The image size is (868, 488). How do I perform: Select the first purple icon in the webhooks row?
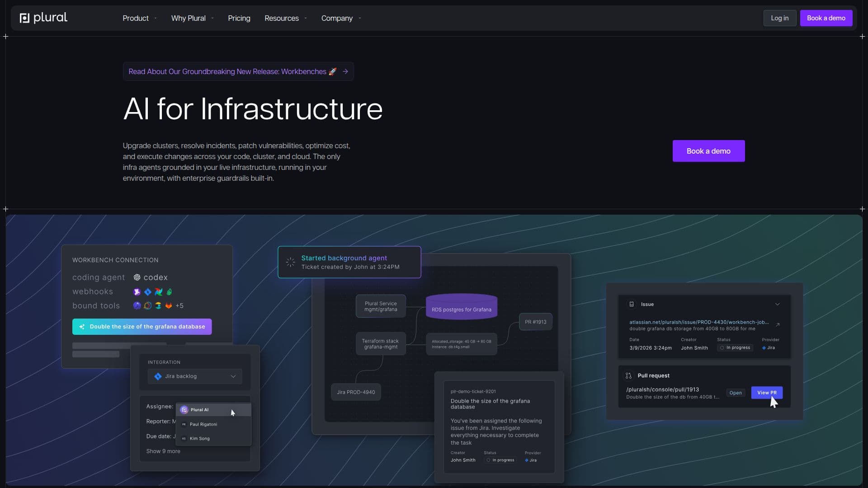[x=137, y=292]
